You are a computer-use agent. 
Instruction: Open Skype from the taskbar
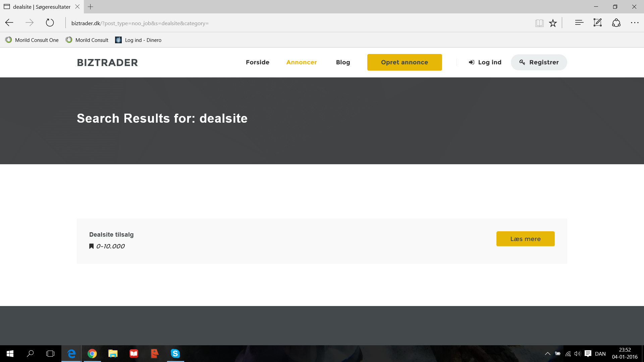click(x=175, y=354)
